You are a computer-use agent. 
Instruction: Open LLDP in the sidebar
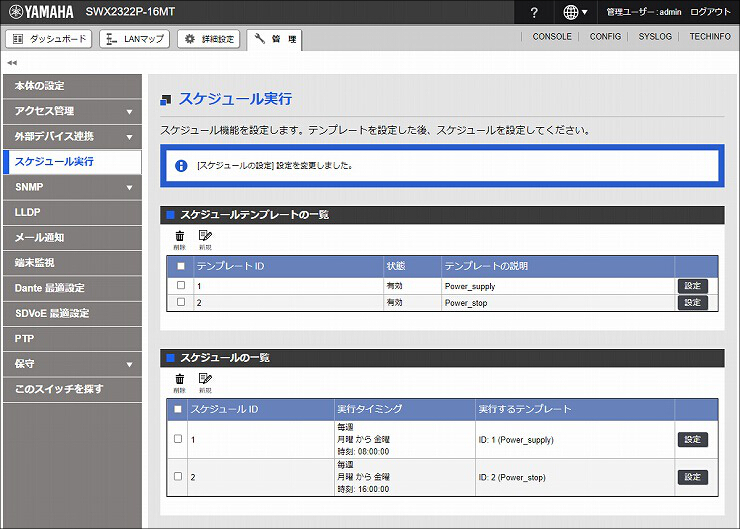click(x=72, y=213)
